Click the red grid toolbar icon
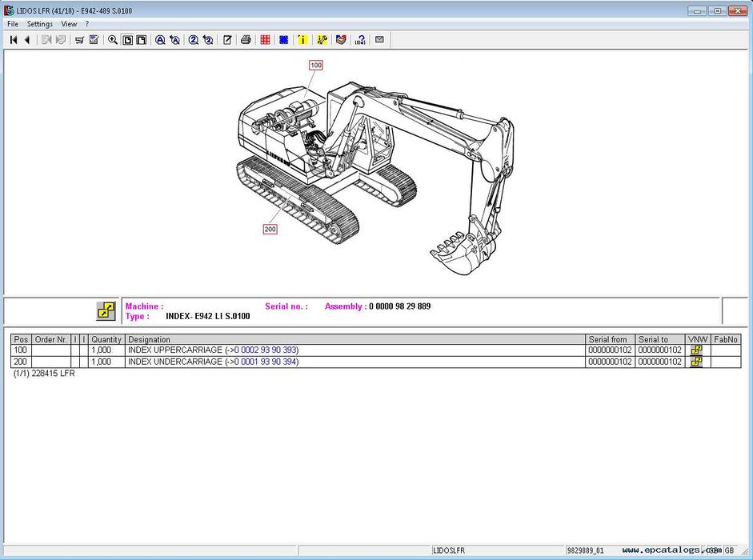The width and height of the screenshot is (753, 560). coord(265,40)
